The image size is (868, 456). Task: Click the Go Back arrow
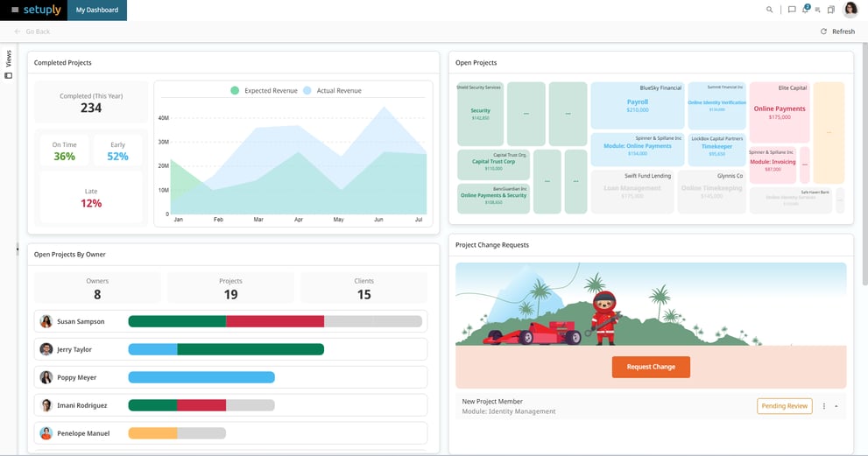pos(18,32)
